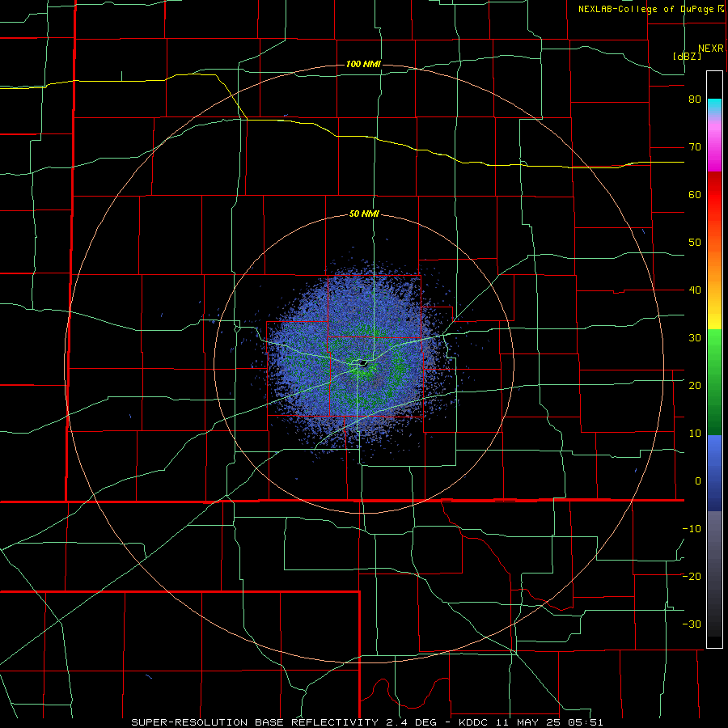
Task: Click the 40 dBZ scale value
Action: pos(695,290)
